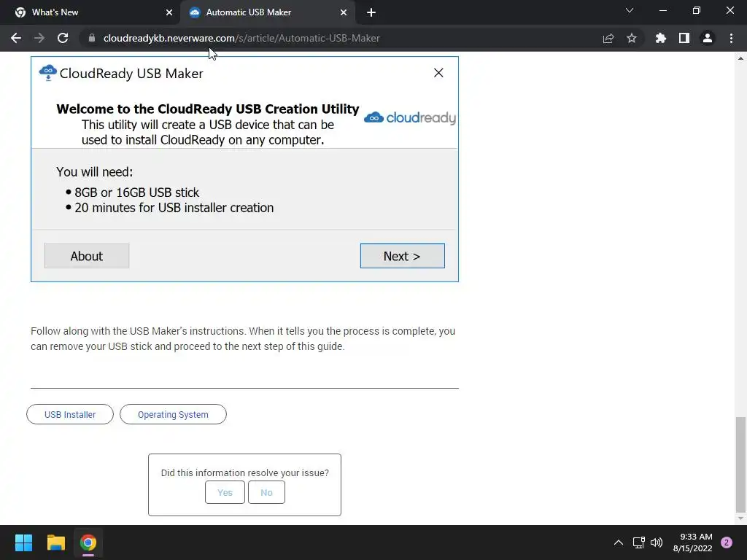
Task: Click the About button in the image
Action: [x=87, y=256]
